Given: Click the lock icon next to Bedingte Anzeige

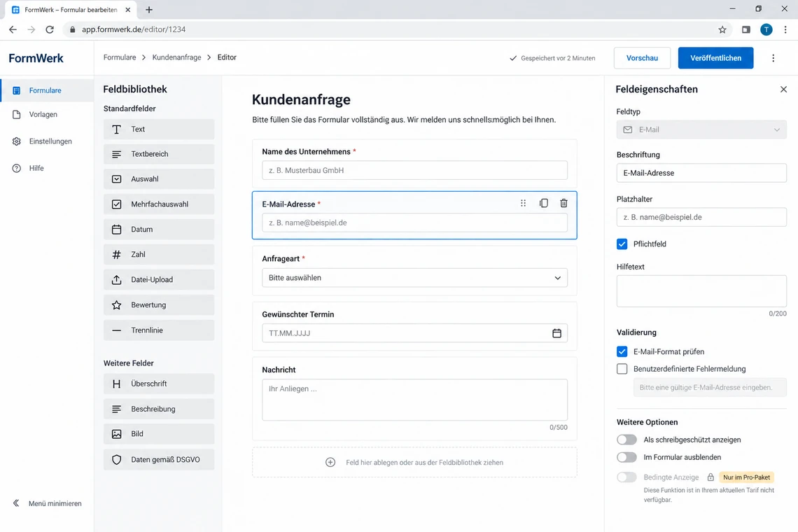Looking at the screenshot, I should pos(710,477).
